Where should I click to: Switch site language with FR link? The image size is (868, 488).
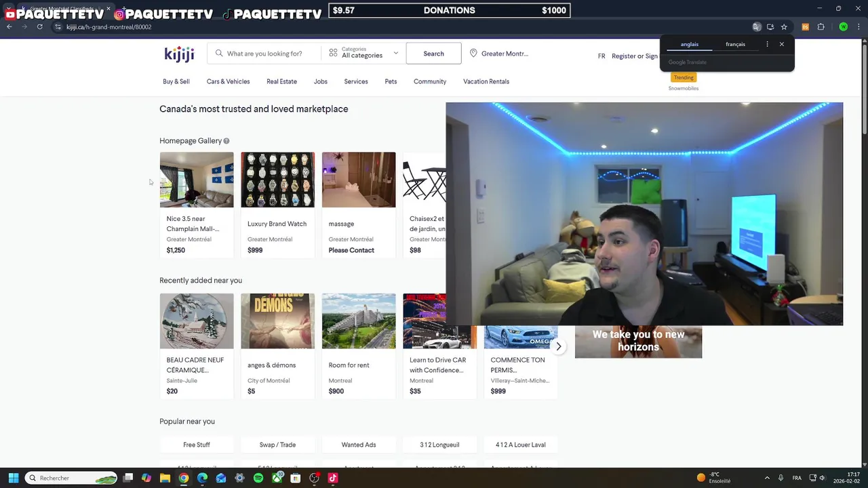click(601, 56)
